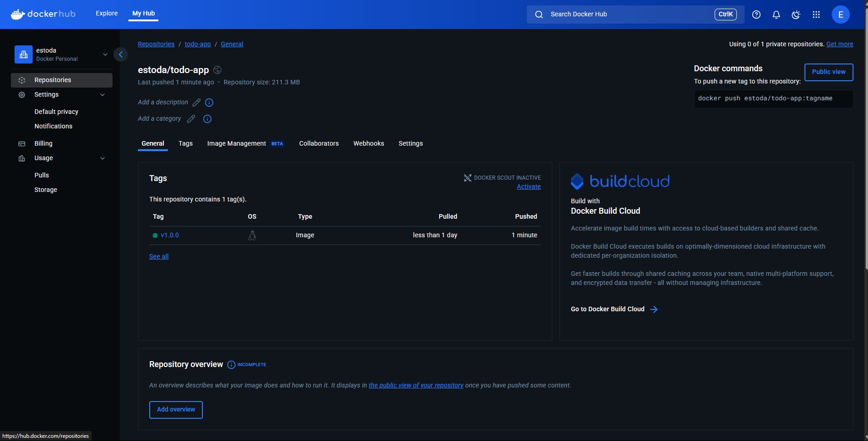The height and width of the screenshot is (441, 868).
Task: Click the Get more private repositories link
Action: coord(839,44)
